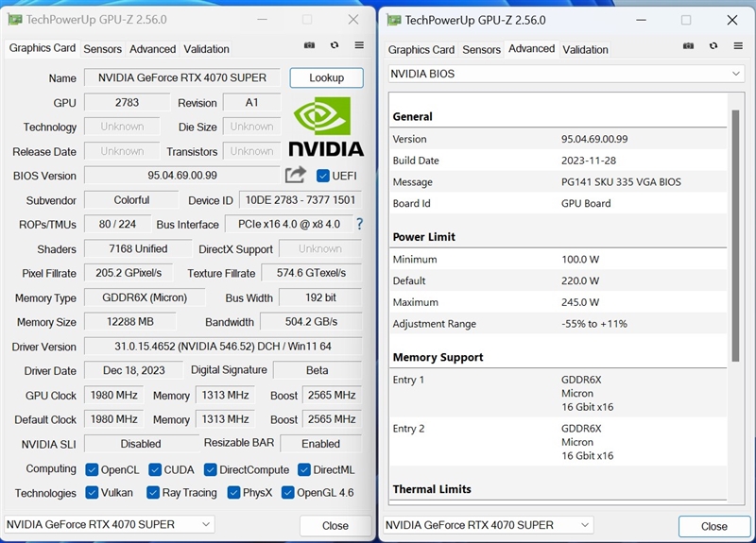This screenshot has width=756, height=543.
Task: Toggle the UEFI checkbox
Action: [x=322, y=176]
